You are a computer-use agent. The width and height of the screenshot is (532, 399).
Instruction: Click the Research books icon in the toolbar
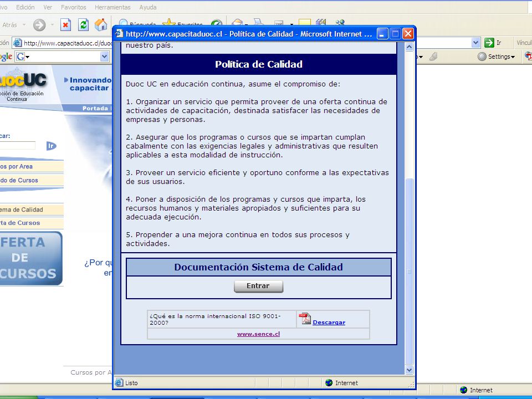click(321, 22)
